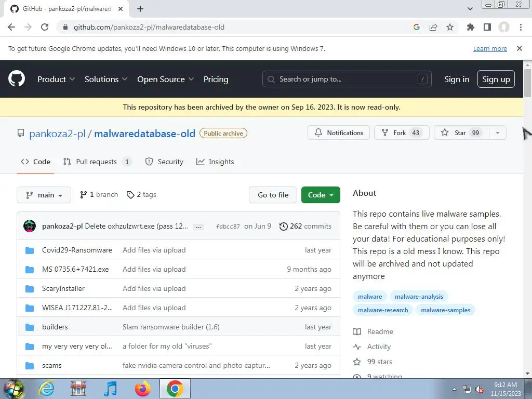This screenshot has width=532, height=399.
Task: Close the GitHub browser tab
Action: (121, 9)
